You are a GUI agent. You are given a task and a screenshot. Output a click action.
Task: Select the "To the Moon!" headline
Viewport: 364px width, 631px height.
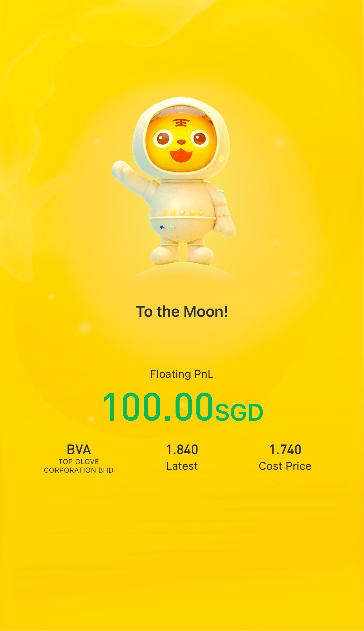[182, 311]
